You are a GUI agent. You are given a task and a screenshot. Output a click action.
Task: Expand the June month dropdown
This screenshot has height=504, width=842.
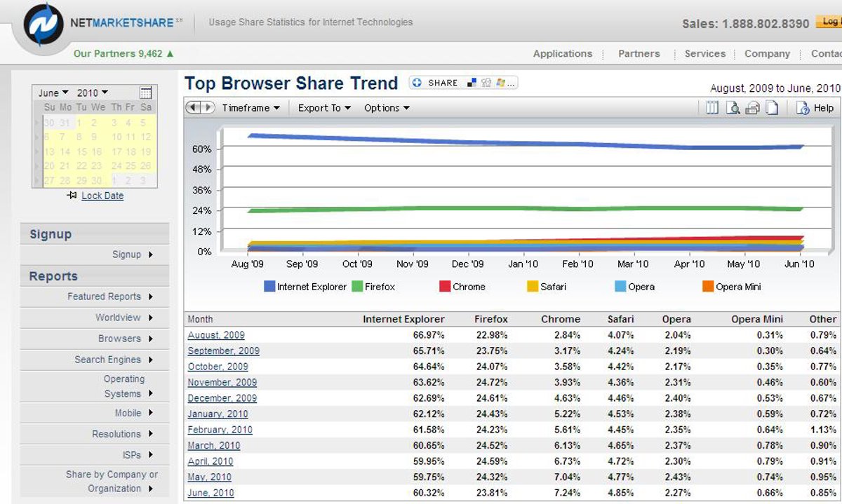click(x=53, y=93)
